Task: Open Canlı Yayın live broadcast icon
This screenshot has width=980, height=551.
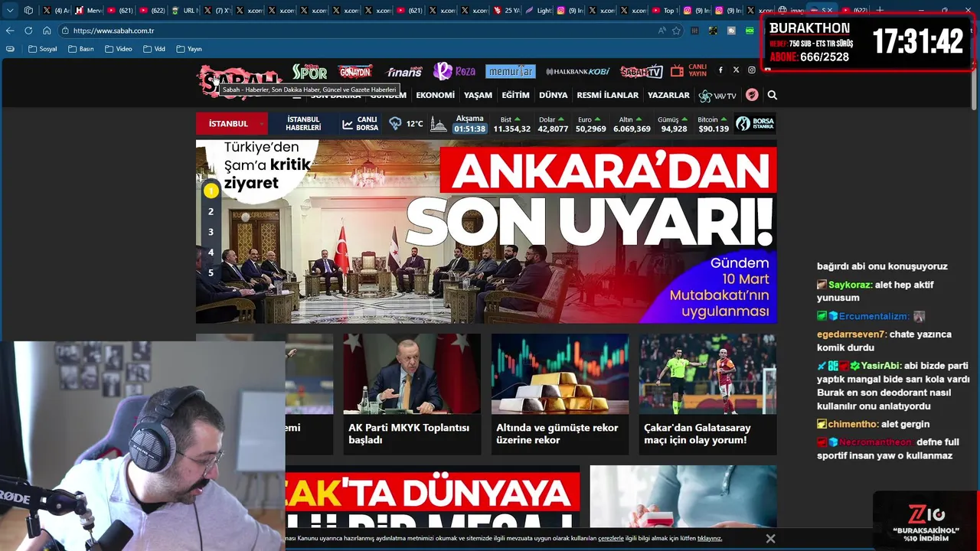Action: [x=688, y=70]
